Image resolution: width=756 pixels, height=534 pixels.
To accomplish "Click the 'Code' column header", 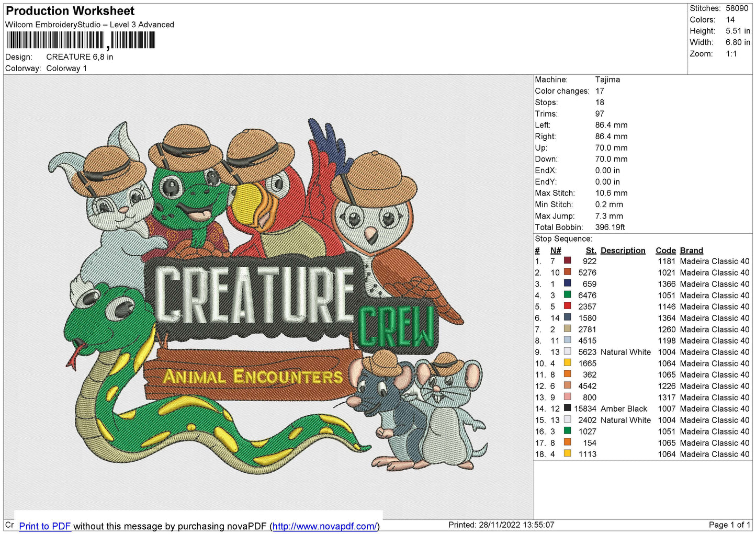I will click(x=665, y=251).
